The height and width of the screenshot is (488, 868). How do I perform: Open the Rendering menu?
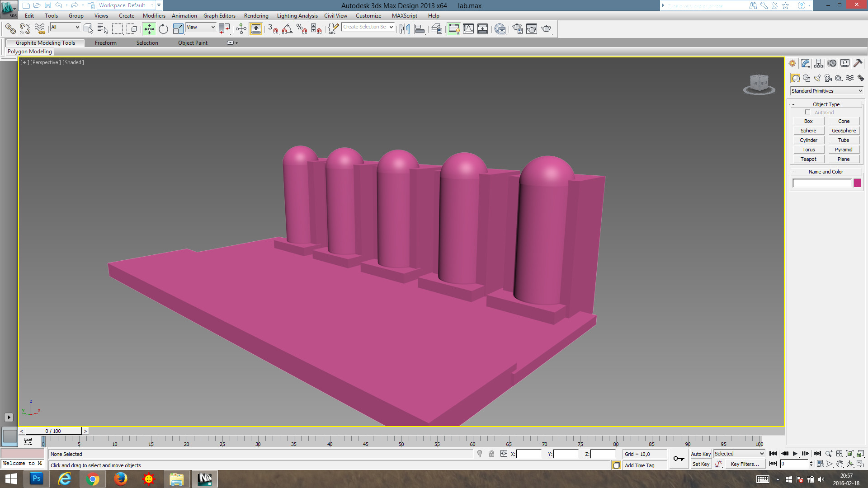point(256,16)
